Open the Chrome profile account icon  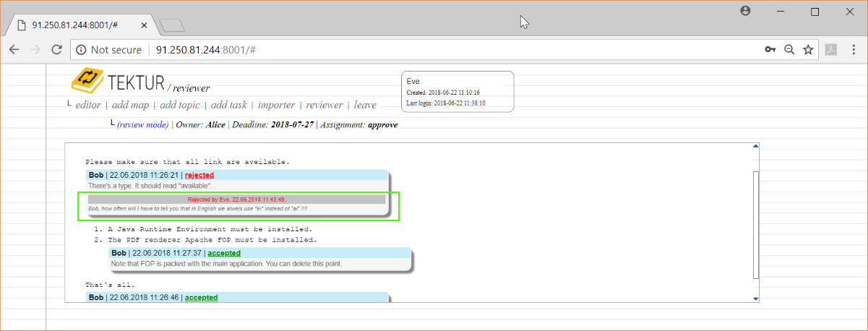[746, 12]
